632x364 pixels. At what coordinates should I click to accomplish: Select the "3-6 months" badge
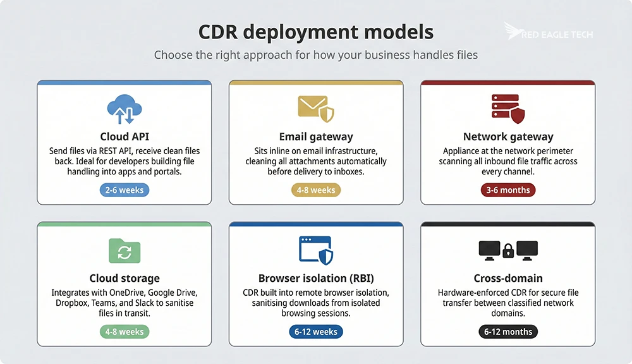pyautogui.click(x=507, y=190)
